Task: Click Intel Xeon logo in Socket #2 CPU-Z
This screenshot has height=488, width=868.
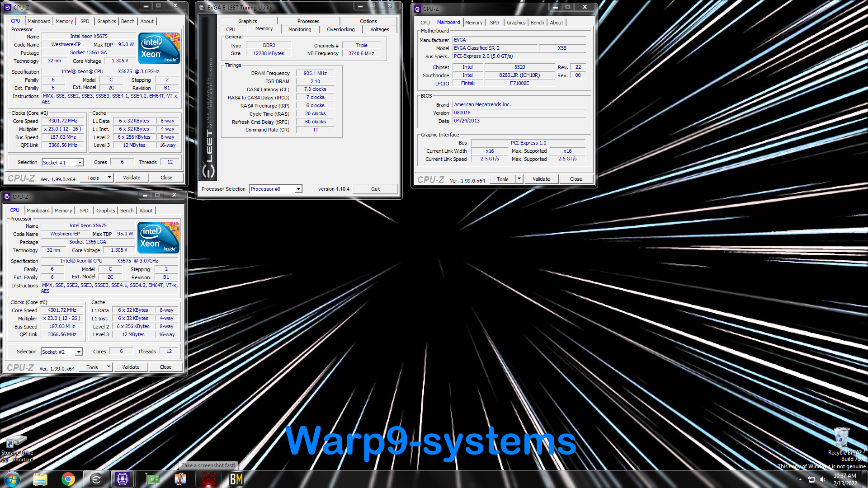Action: click(x=158, y=237)
